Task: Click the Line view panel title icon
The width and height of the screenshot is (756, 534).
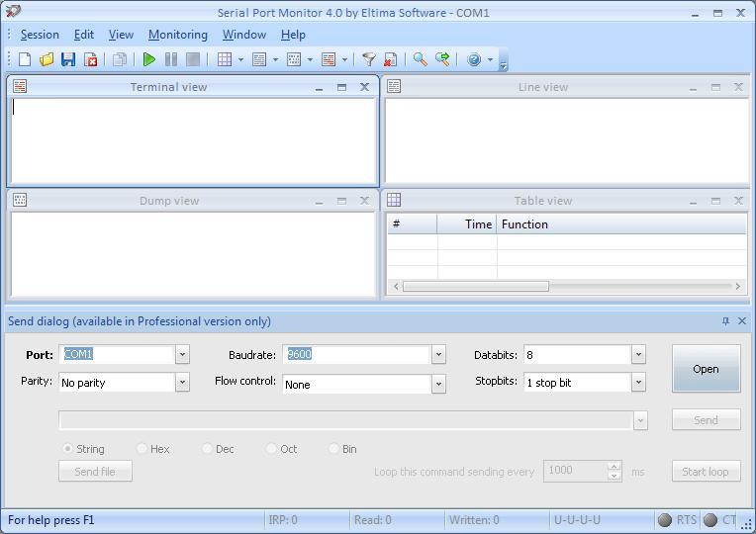Action: pos(394,86)
